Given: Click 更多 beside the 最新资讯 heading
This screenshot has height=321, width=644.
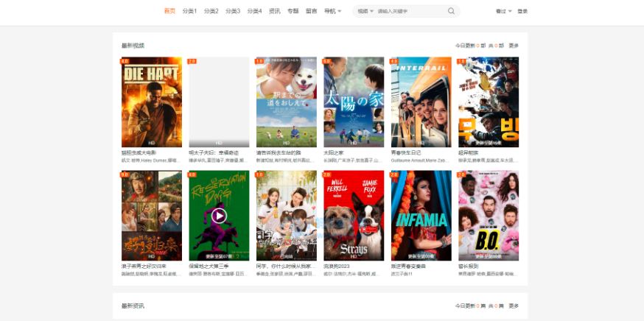Looking at the screenshot, I should point(514,306).
